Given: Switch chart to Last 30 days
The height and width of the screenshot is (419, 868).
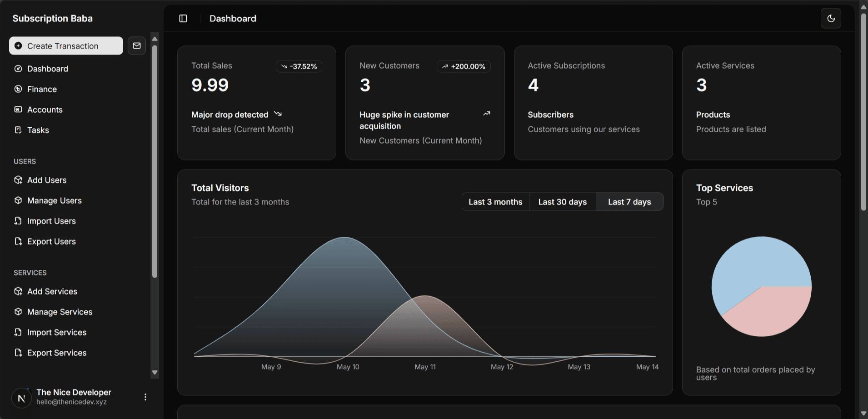Looking at the screenshot, I should pos(562,202).
